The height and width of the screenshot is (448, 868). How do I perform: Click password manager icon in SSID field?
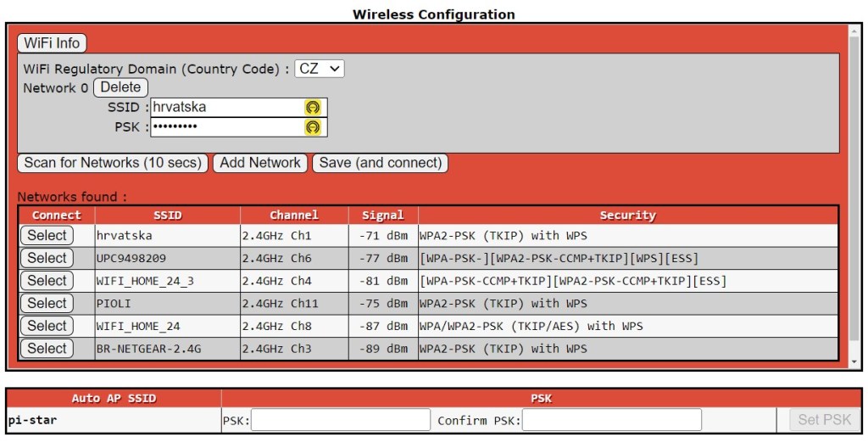(313, 108)
